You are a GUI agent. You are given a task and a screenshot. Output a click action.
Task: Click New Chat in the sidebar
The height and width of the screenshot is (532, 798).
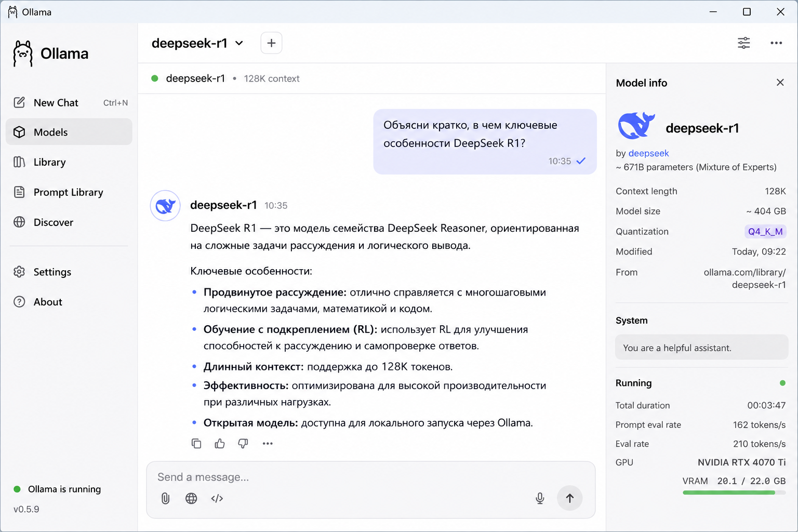click(x=70, y=103)
